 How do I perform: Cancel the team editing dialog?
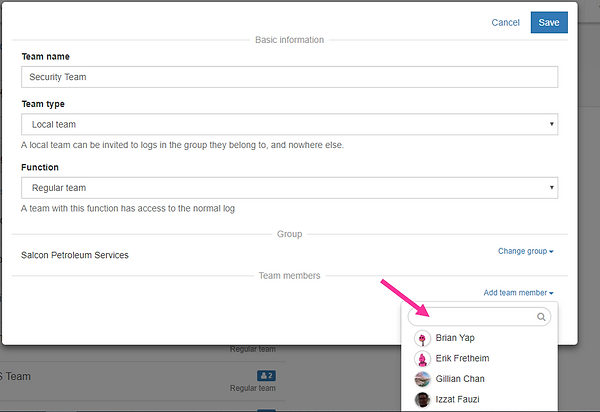[x=505, y=23]
